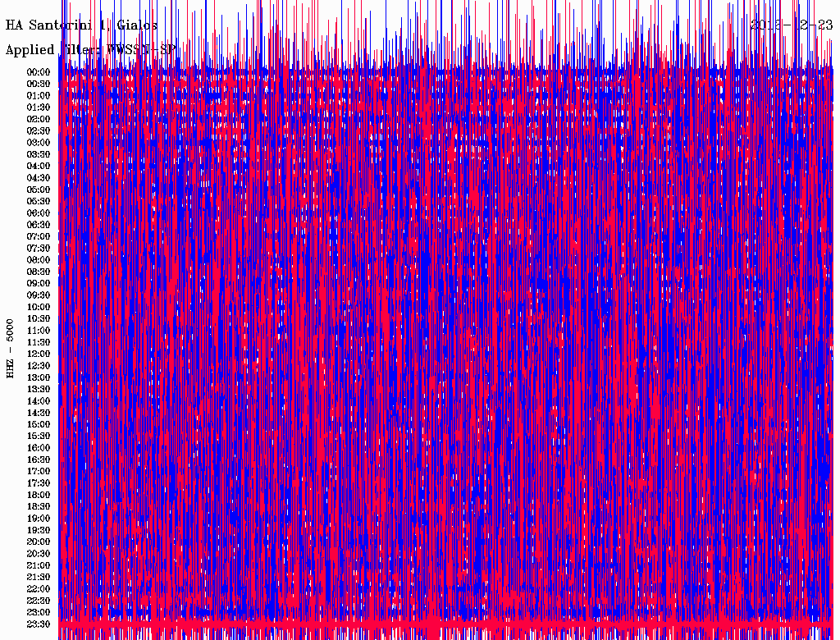Select the 08:00 time row label
This screenshot has width=840, height=640.
point(39,260)
